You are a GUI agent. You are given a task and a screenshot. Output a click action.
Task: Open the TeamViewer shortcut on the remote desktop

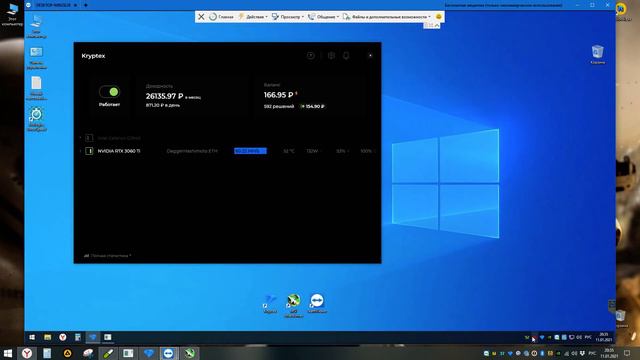(x=317, y=303)
